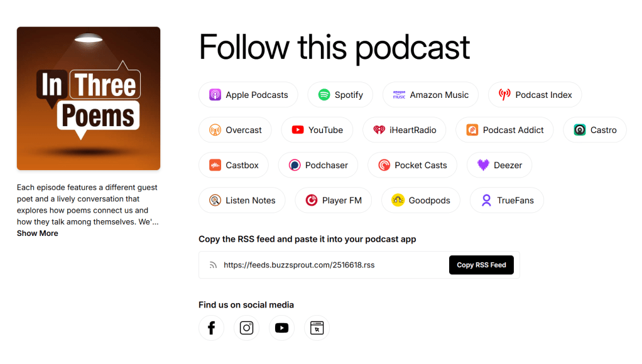
Task: Open the In Three Poems cover artwork
Action: (x=89, y=99)
